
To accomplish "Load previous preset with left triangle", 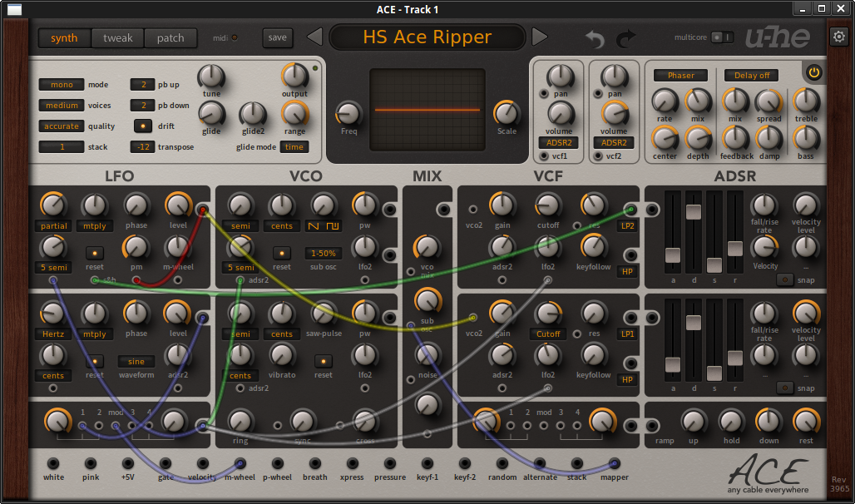I will coord(314,37).
